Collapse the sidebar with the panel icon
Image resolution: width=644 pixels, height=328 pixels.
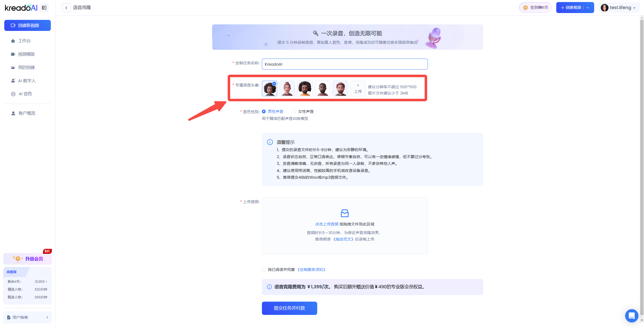pyautogui.click(x=44, y=8)
